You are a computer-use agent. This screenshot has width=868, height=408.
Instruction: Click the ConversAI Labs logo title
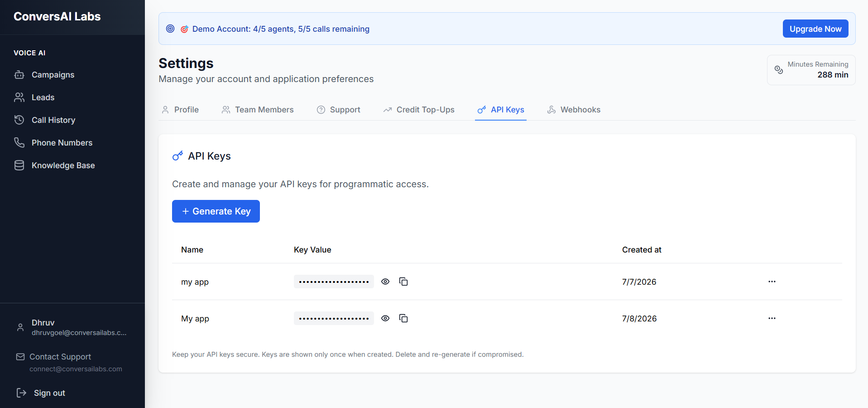(x=57, y=16)
